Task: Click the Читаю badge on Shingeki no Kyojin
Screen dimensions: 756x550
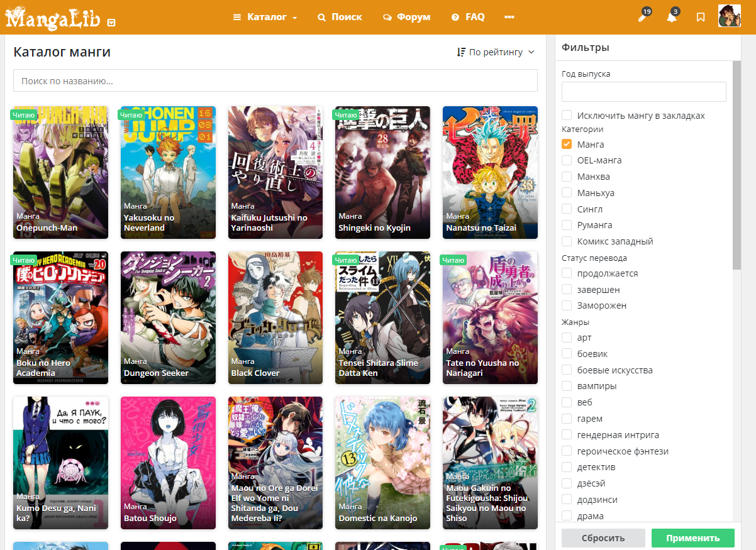Action: pyautogui.click(x=346, y=115)
